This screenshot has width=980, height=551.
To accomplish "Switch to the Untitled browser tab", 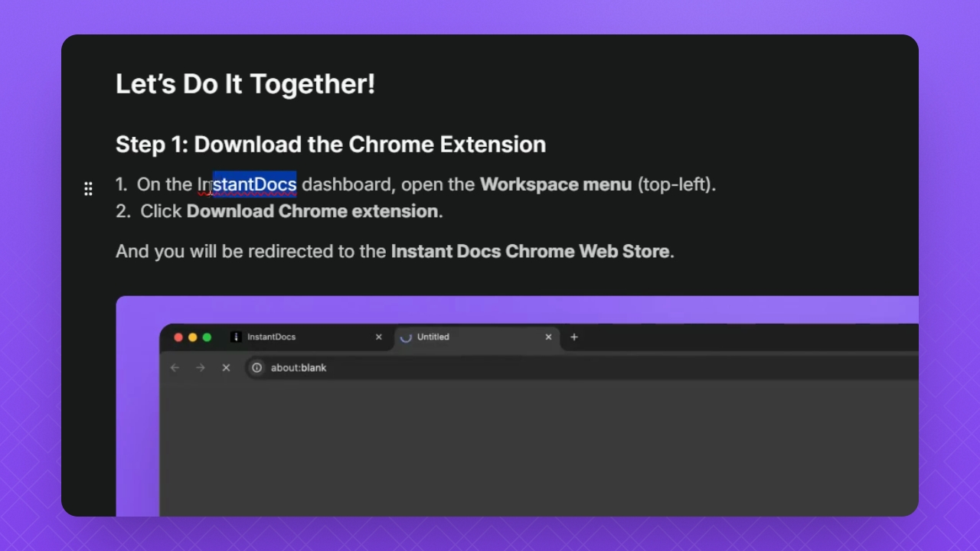I will tap(477, 337).
